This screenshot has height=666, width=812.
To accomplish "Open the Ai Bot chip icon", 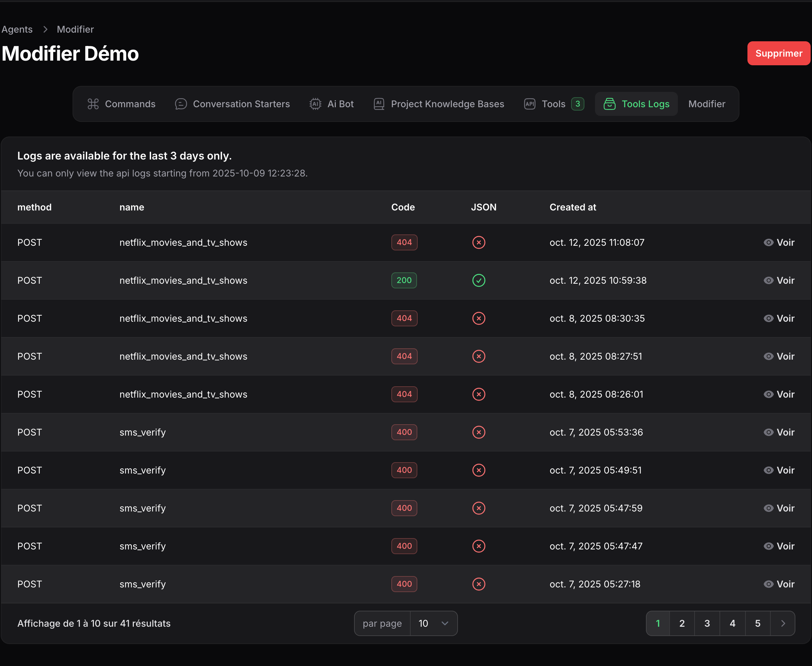I will 315,104.
